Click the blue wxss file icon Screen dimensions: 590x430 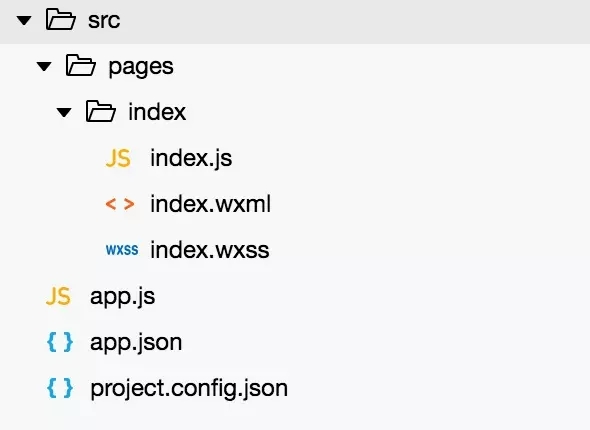pos(122,250)
